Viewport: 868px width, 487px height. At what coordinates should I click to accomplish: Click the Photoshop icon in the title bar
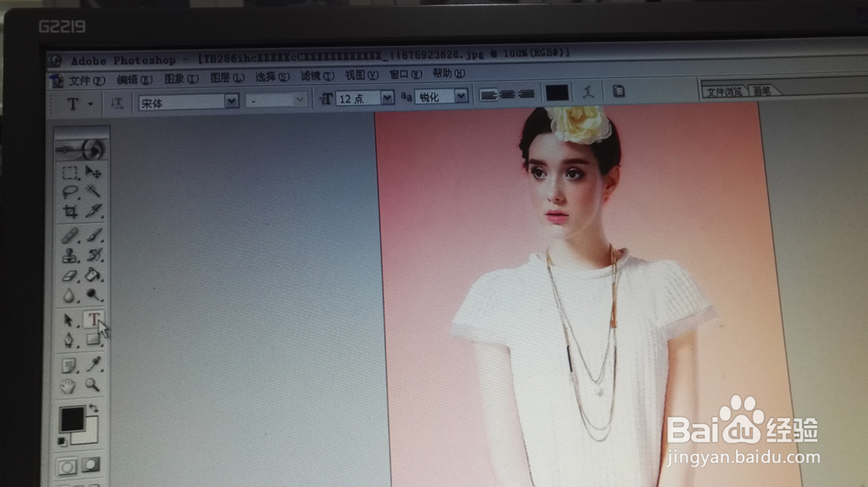point(55,61)
